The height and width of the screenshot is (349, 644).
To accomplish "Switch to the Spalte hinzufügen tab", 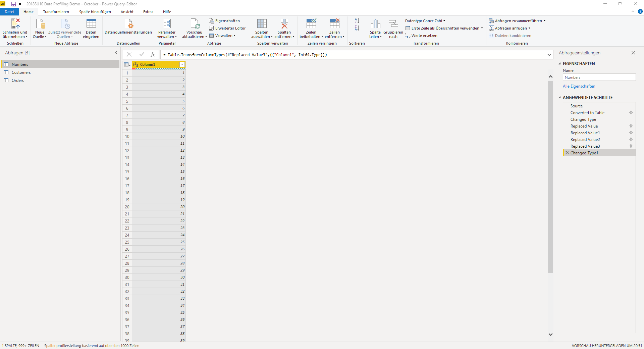I will [x=95, y=12].
